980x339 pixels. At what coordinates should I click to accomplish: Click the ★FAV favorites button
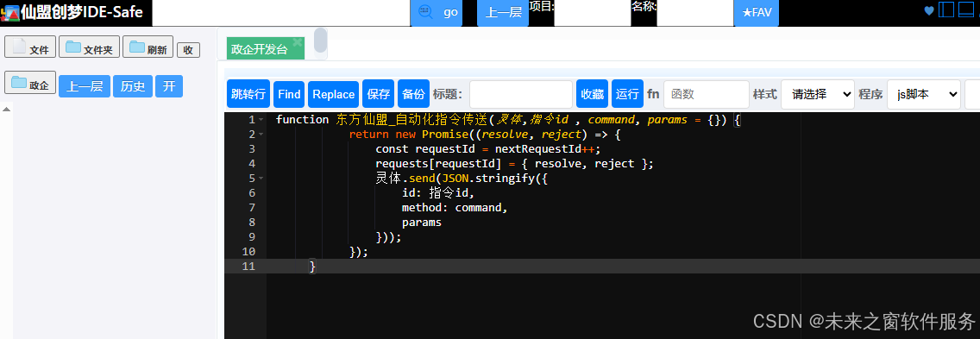click(757, 13)
